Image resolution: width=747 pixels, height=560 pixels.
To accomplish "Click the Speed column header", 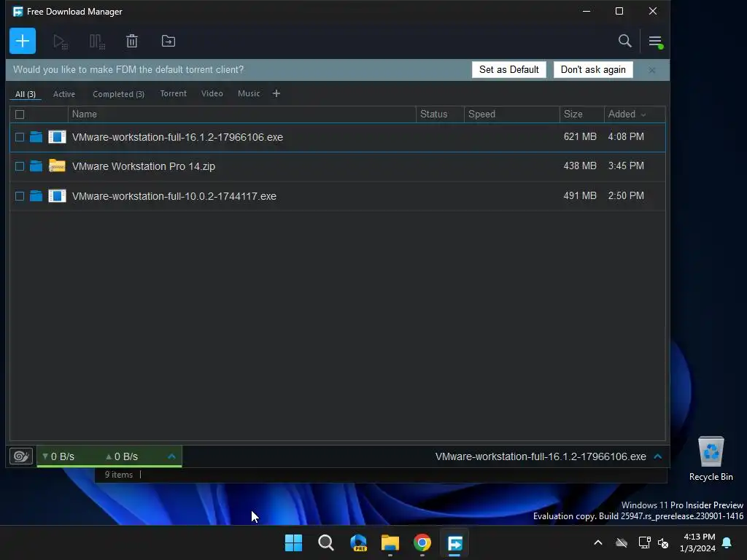I will click(511, 114).
